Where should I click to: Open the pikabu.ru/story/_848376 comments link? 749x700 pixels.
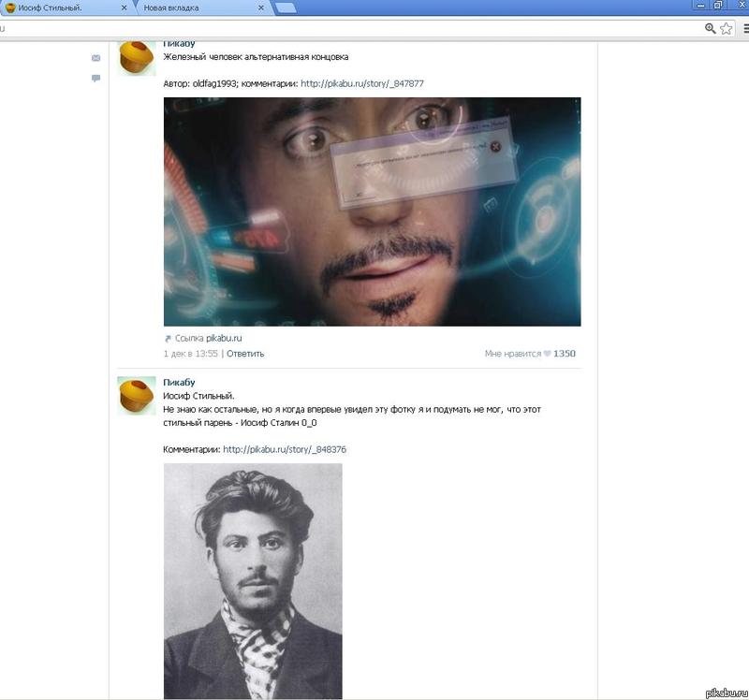coord(285,449)
